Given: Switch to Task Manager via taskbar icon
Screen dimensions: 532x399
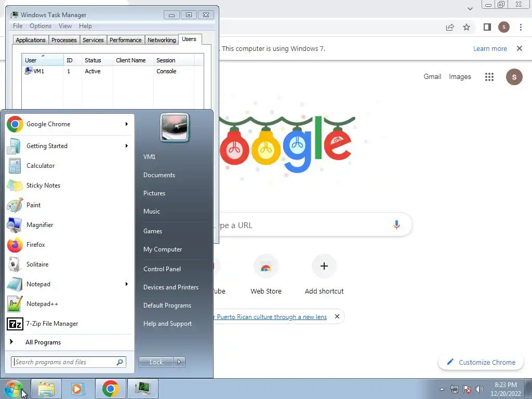Looking at the screenshot, I should [142, 389].
